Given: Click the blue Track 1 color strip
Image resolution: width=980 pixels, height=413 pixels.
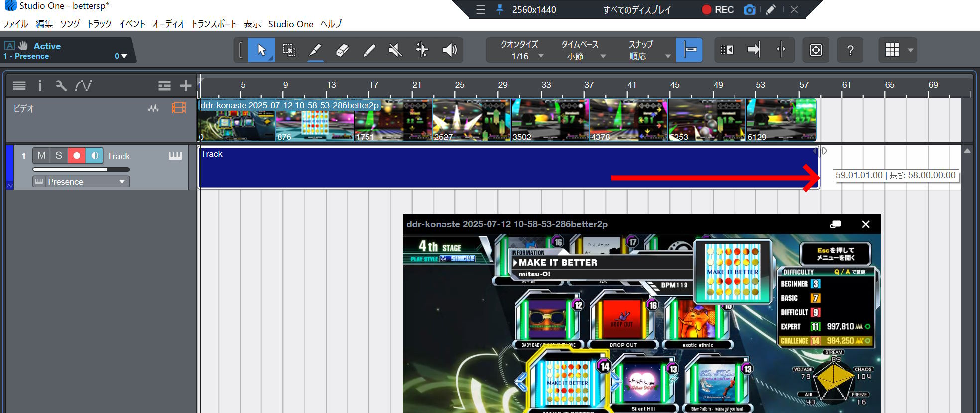Looking at the screenshot, I should 10,163.
